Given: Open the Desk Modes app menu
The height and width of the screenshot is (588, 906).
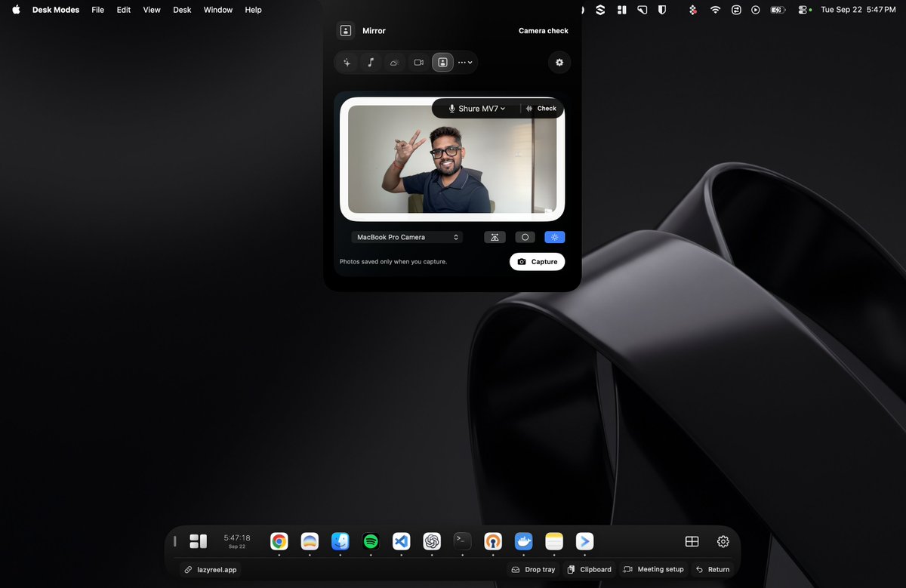Looking at the screenshot, I should coord(56,10).
